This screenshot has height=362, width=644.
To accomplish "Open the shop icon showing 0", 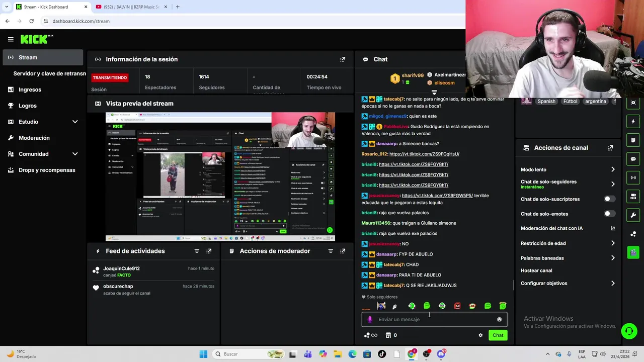I will 391,335.
